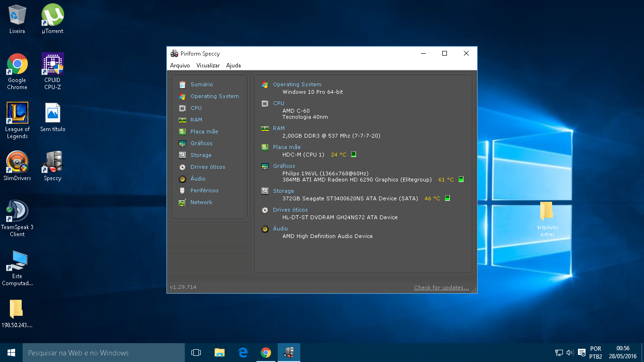
Task: Select Network in the sidebar list
Action: pyautogui.click(x=201, y=202)
